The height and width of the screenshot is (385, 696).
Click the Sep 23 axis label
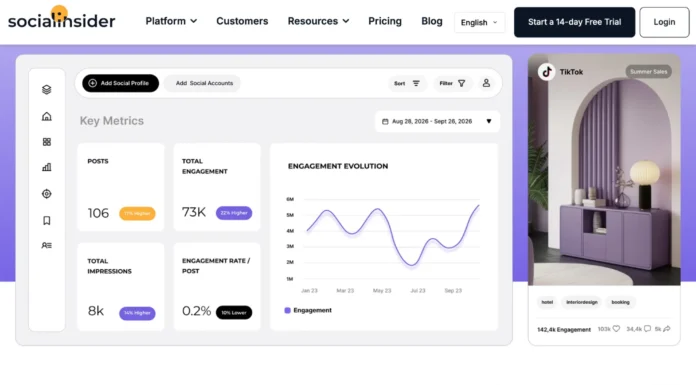point(453,290)
